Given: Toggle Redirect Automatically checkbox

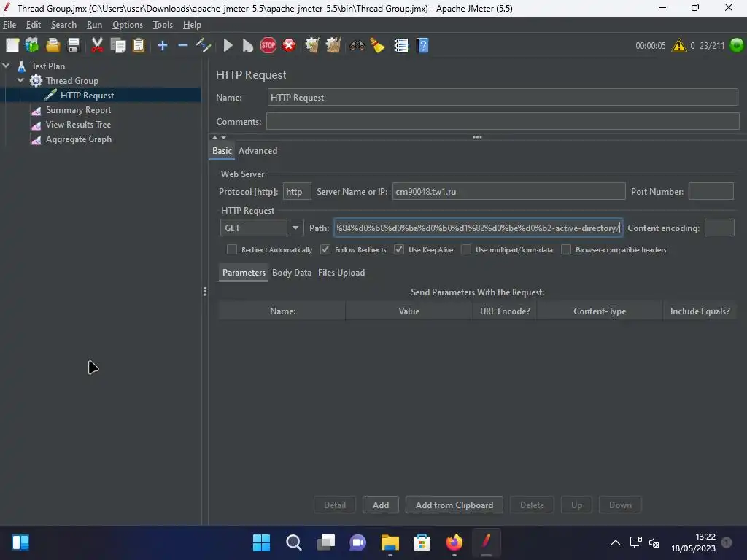Looking at the screenshot, I should pyautogui.click(x=231, y=249).
